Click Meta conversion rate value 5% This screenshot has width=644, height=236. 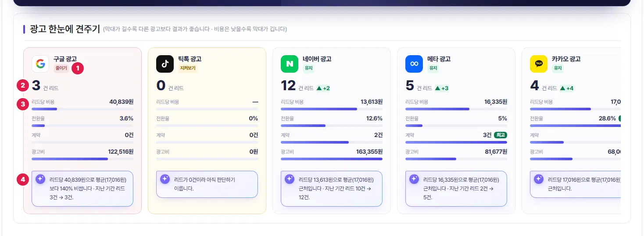pos(502,118)
